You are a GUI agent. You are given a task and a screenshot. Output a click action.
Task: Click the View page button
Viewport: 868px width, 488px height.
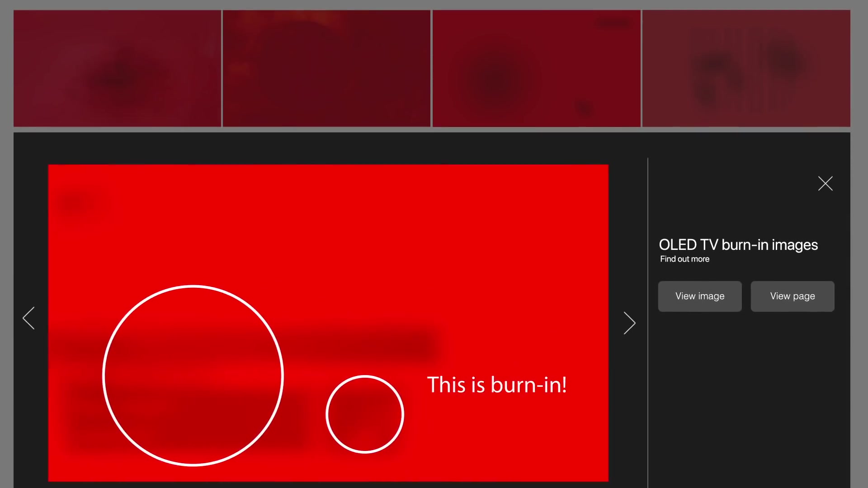[792, 296]
